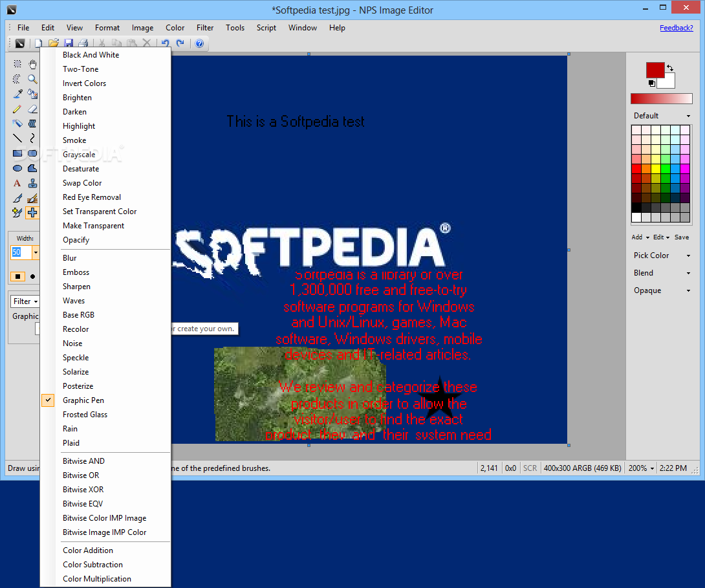
Task: Select the rounded rectangle shape tool
Action: 32,153
